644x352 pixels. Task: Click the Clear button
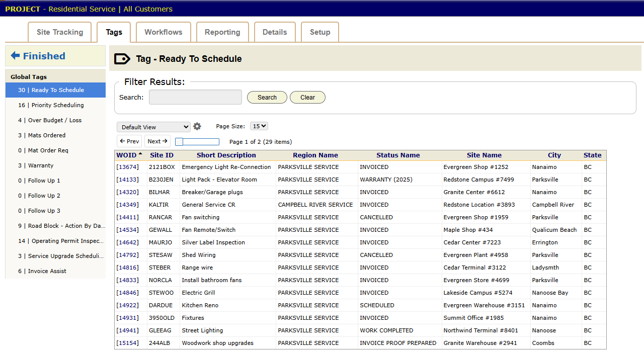click(x=308, y=98)
